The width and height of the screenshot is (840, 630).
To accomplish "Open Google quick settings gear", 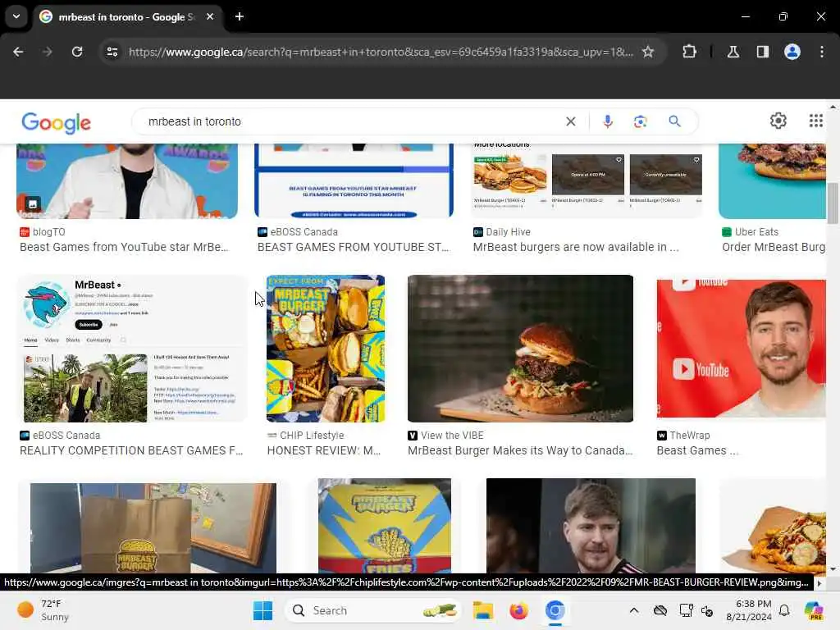I will coord(778,121).
